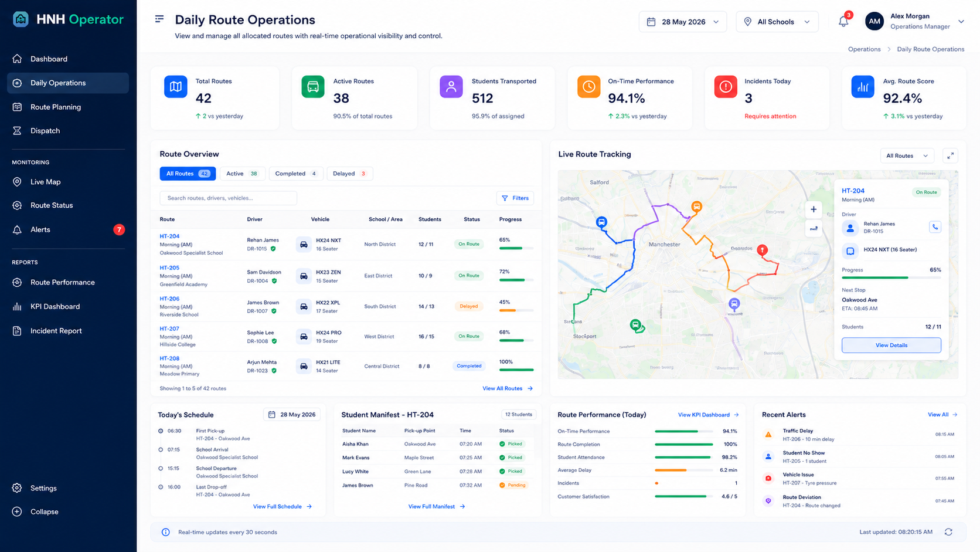This screenshot has height=552, width=980.
Task: Click HT-204 progress bar at 65%
Action: 516,248
